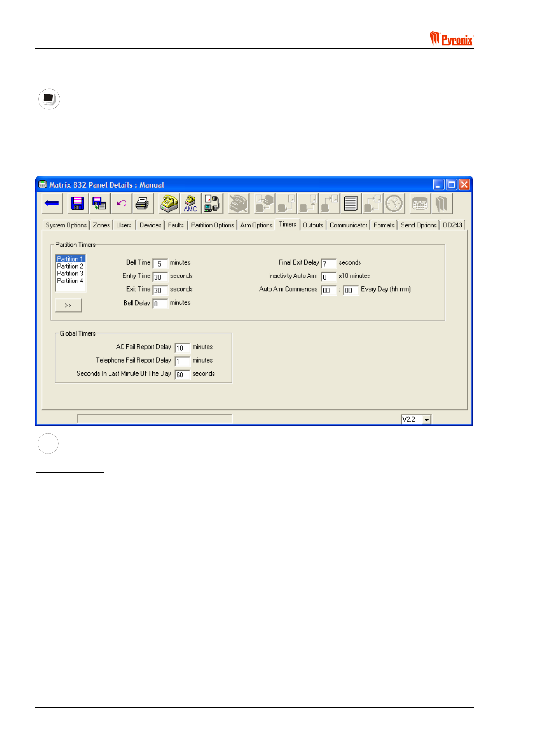Click the save-as disk with list icon

pos(99,204)
